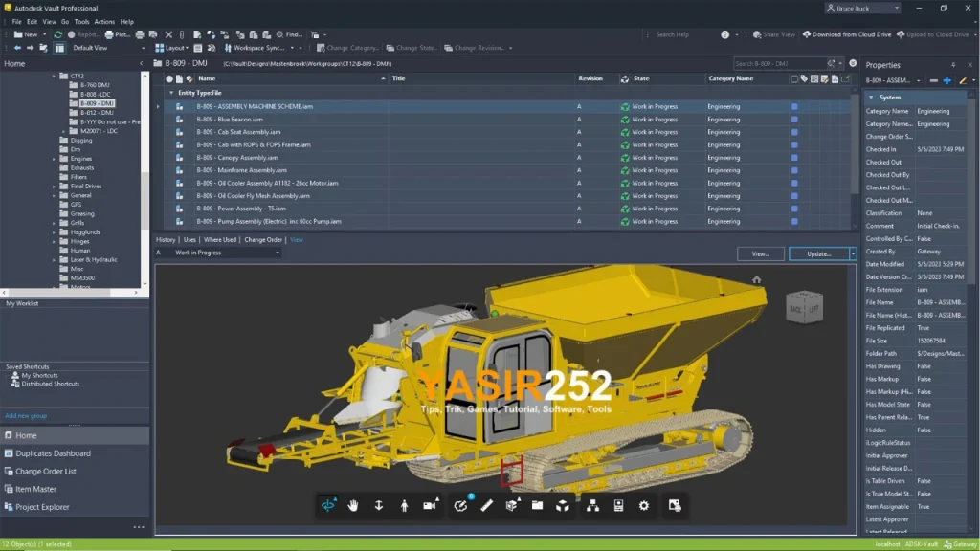Collapse the Entity Type File group
Viewport: 980px width, 551px height.
[x=171, y=93]
